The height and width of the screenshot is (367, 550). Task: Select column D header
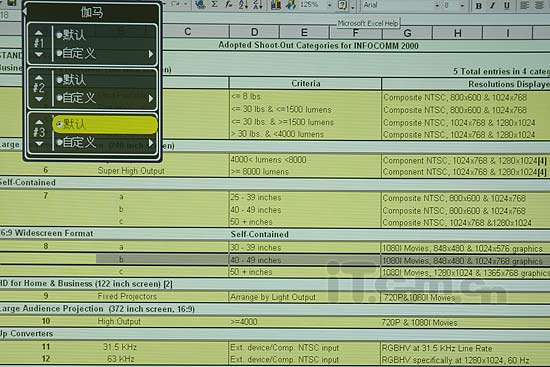pos(254,32)
